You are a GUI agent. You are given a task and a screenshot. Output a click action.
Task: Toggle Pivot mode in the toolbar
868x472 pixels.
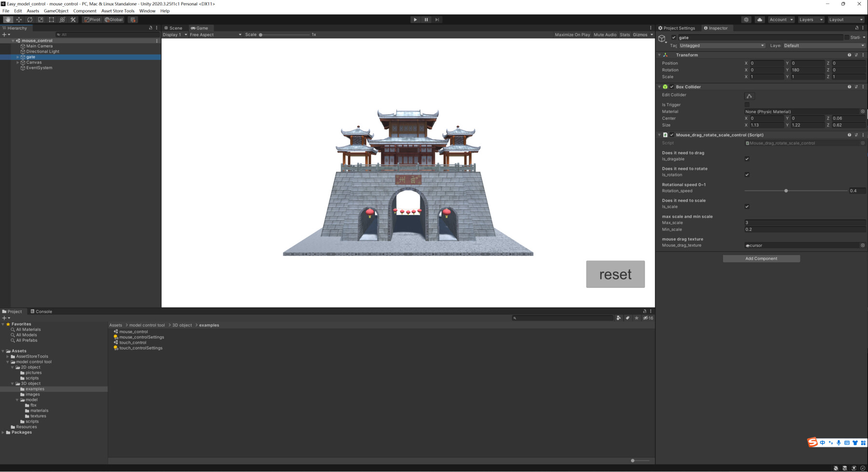coord(92,19)
